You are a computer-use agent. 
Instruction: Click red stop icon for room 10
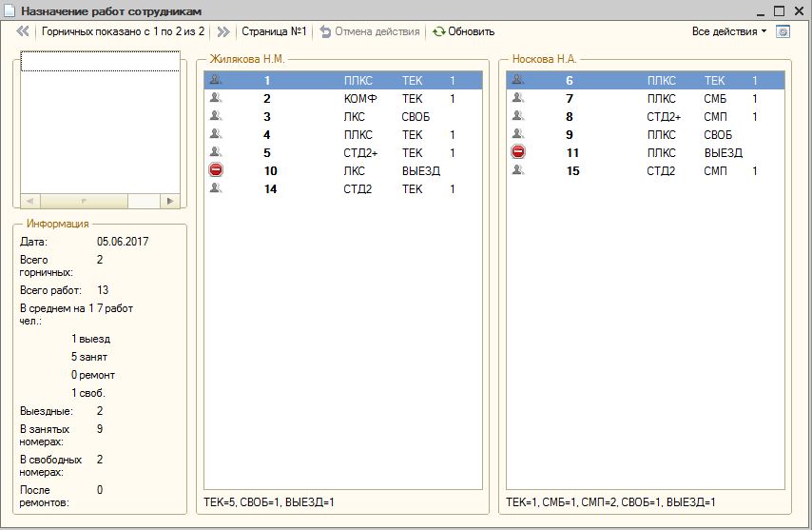click(216, 170)
